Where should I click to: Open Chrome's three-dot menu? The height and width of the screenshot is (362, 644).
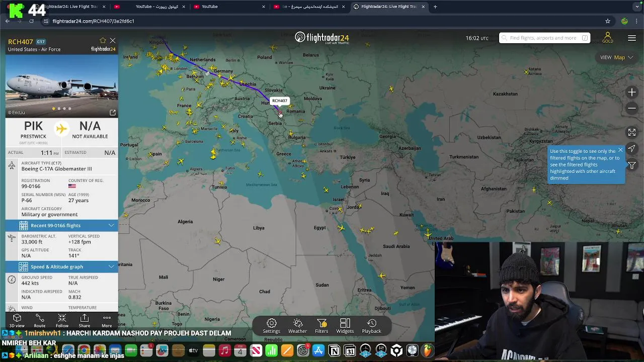637,21
